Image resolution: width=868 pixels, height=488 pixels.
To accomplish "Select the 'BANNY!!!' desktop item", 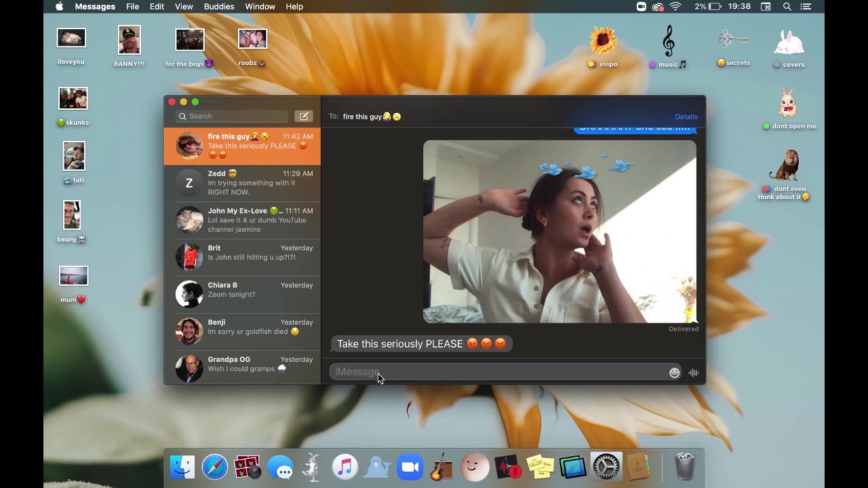I will point(129,47).
